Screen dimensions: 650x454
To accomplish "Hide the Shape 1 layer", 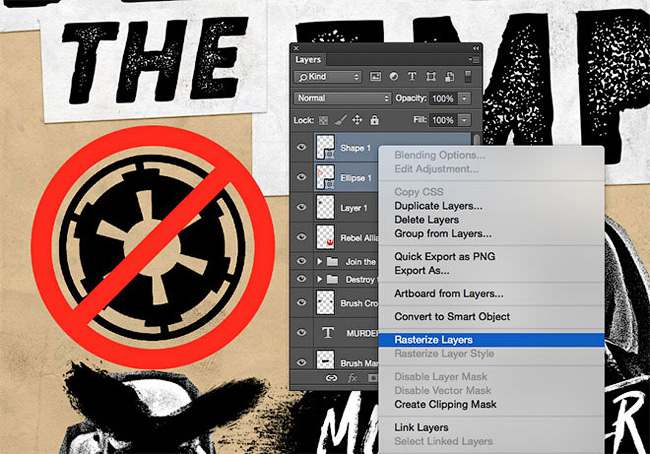I will [301, 147].
